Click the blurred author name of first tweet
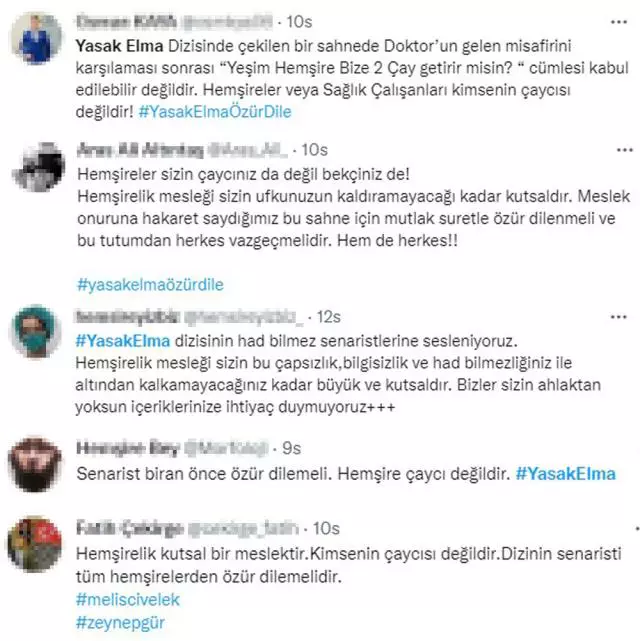 pos(127,22)
